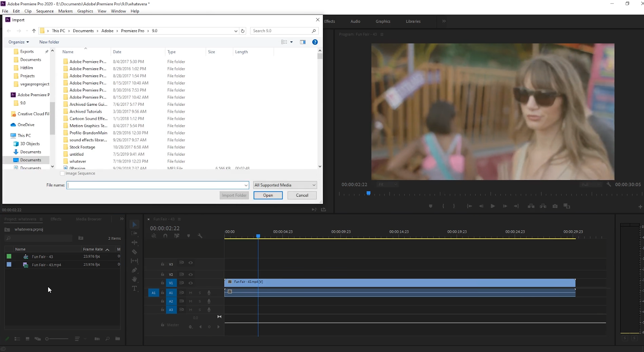The image size is (644, 352).
Task: Open the Stock Footage folder
Action: [82, 147]
